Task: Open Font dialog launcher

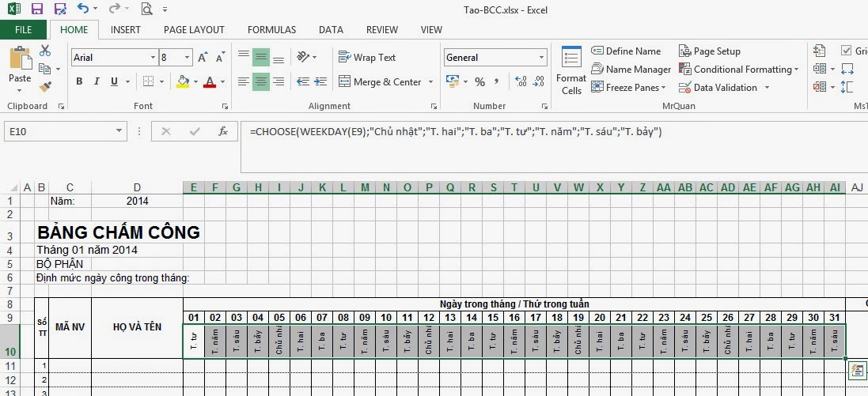Action: (225, 106)
